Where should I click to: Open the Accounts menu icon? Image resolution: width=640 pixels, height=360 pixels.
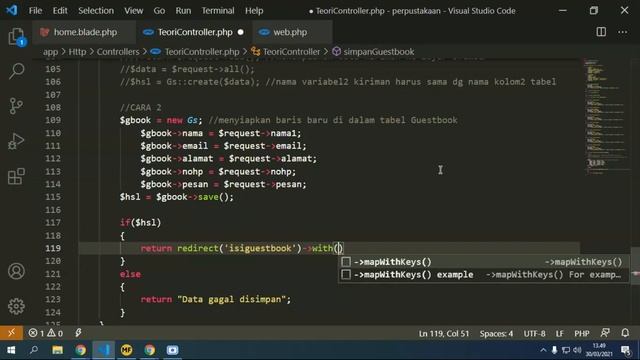[16, 271]
